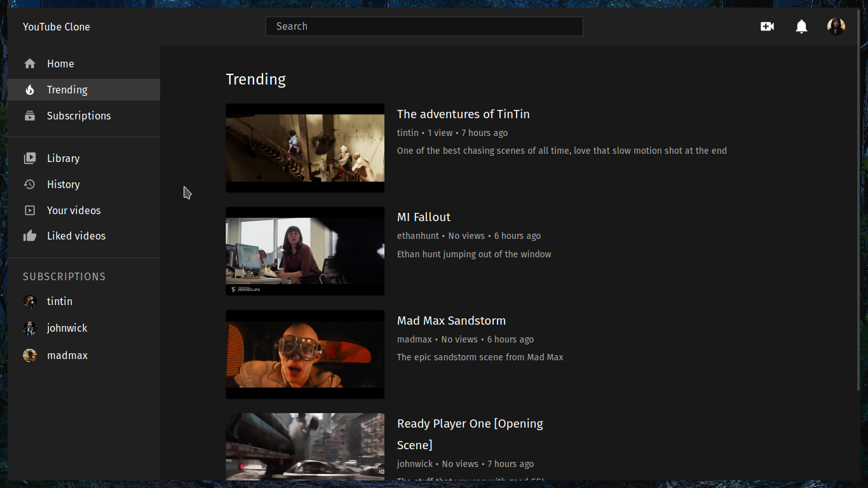868x488 pixels.
Task: Open Ready Player One thumbnail
Action: tap(305, 447)
